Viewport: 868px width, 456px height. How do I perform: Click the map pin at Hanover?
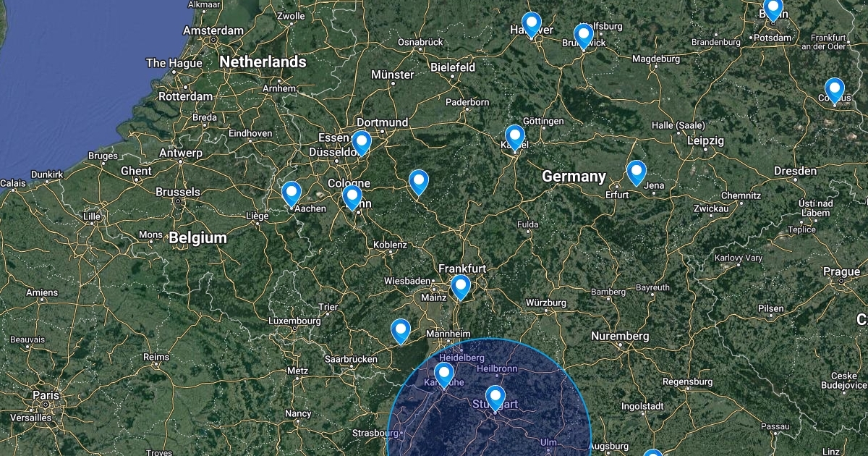[x=532, y=24]
